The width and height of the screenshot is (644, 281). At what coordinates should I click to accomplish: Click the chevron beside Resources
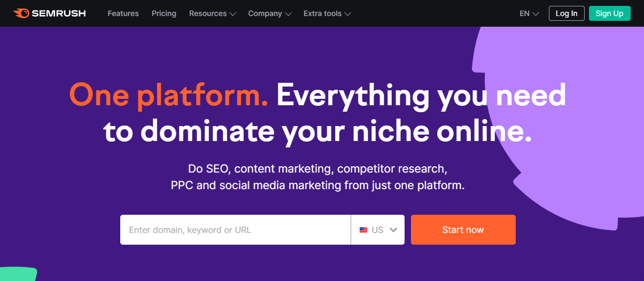pyautogui.click(x=232, y=14)
